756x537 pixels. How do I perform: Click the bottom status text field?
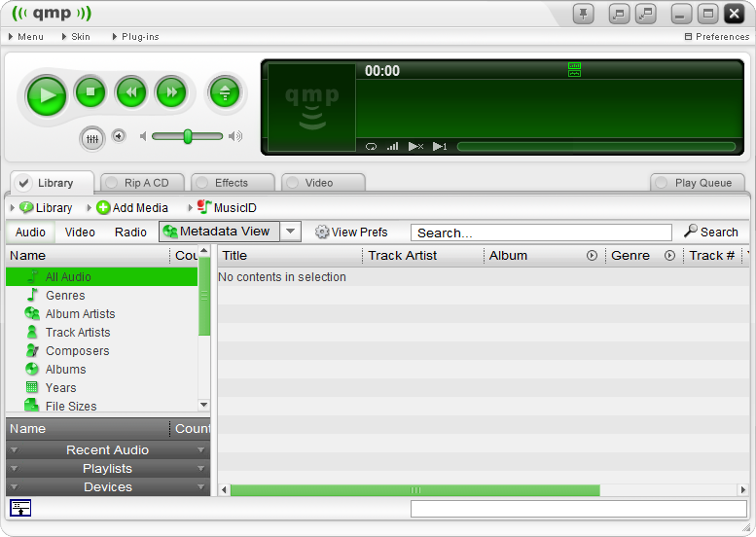click(579, 509)
